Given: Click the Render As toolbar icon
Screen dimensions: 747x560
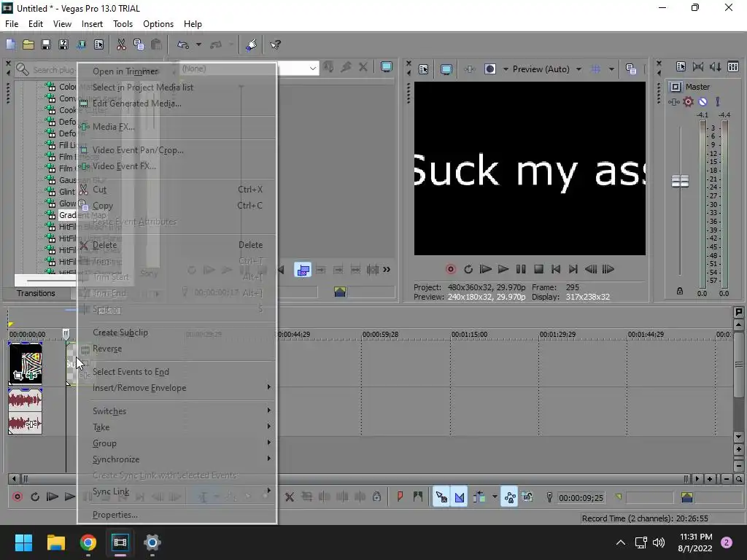Looking at the screenshot, I should point(81,44).
